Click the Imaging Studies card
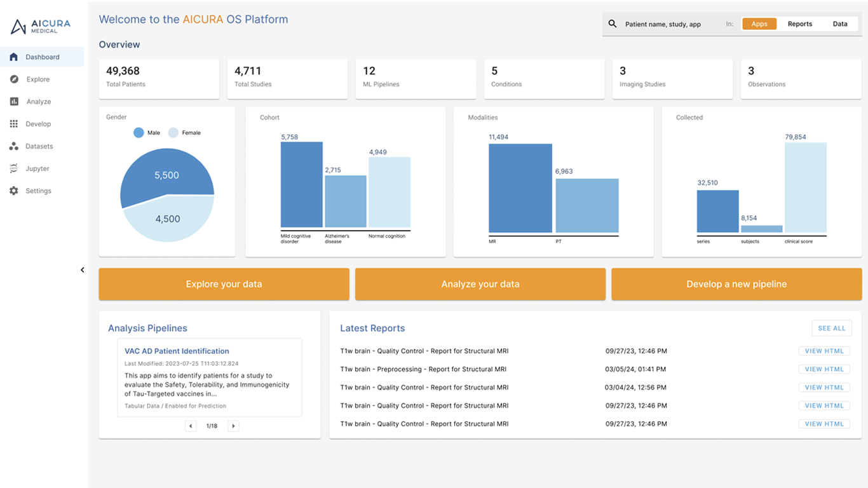The height and width of the screenshot is (488, 868). point(672,79)
